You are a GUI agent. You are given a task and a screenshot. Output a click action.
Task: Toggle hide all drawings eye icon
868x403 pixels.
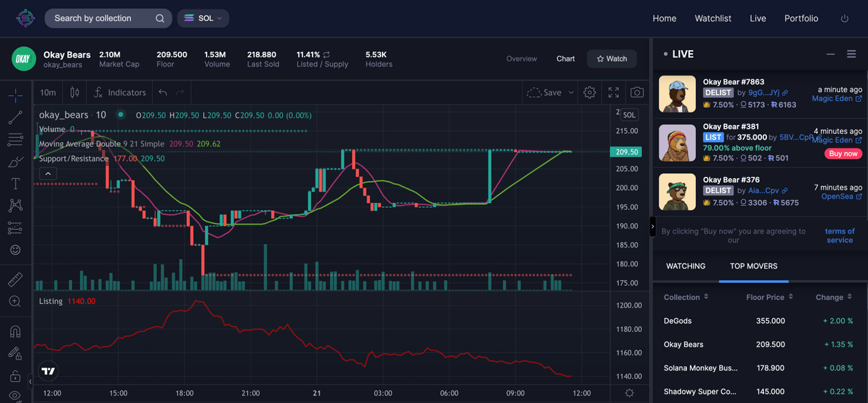[x=15, y=396]
